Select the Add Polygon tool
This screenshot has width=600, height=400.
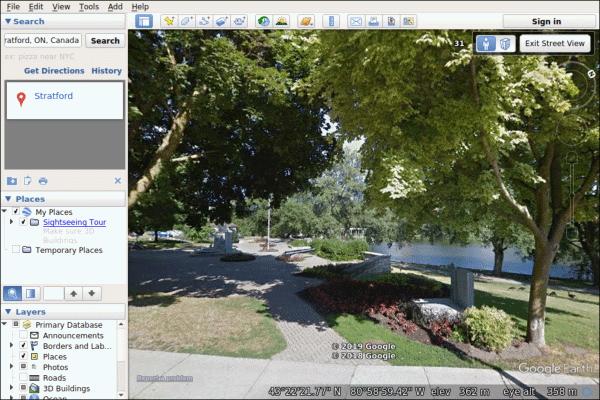[187, 21]
